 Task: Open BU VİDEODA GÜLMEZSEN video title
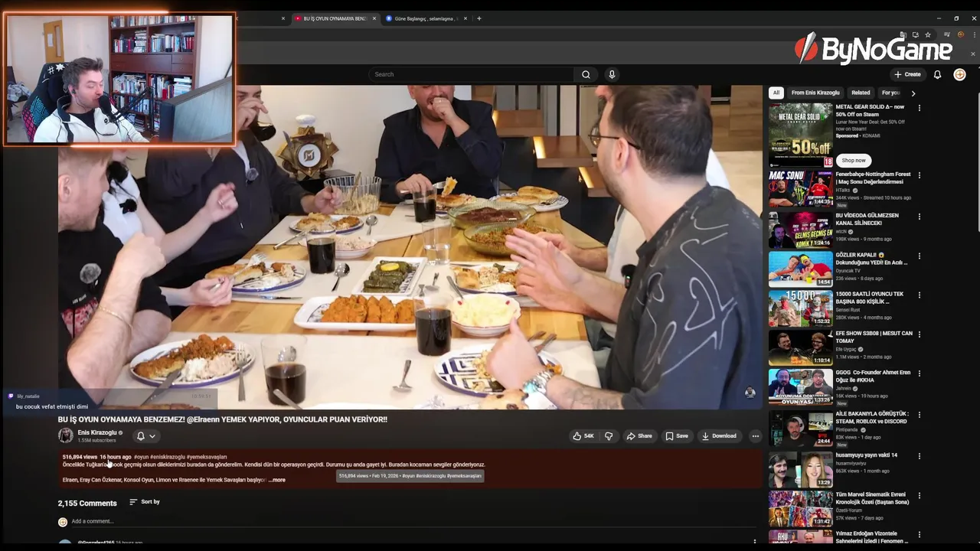[x=867, y=219]
